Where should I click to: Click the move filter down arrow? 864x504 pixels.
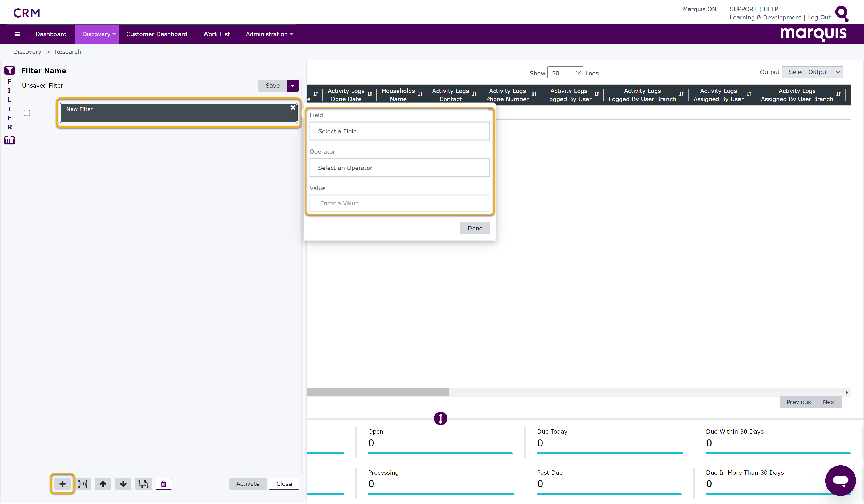click(x=123, y=483)
